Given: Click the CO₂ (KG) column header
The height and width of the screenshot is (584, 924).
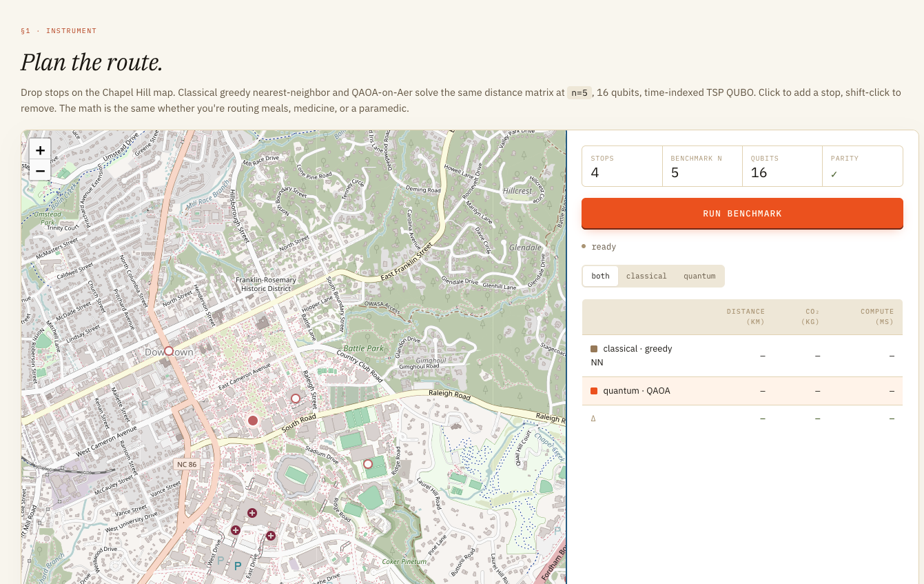Looking at the screenshot, I should point(810,316).
